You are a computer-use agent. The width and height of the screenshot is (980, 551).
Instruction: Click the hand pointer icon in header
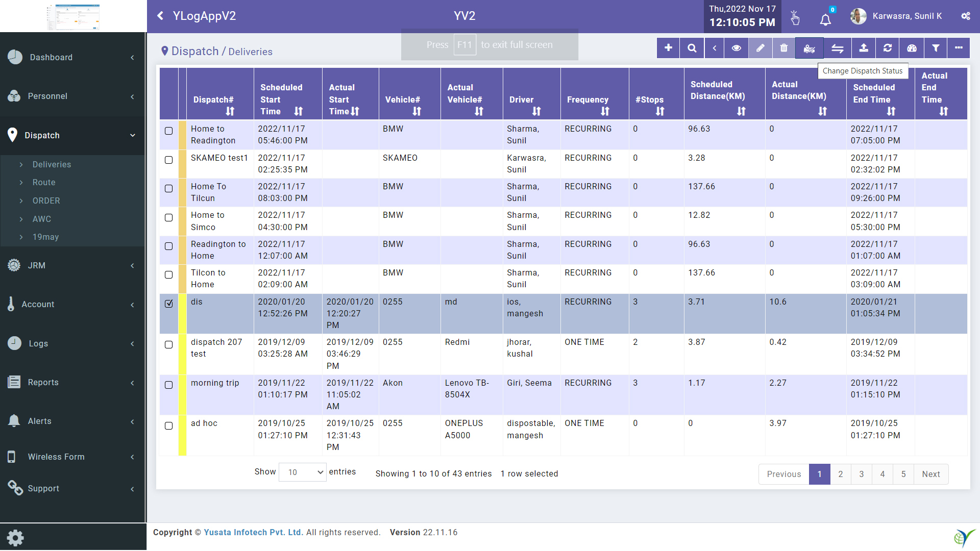tap(795, 18)
